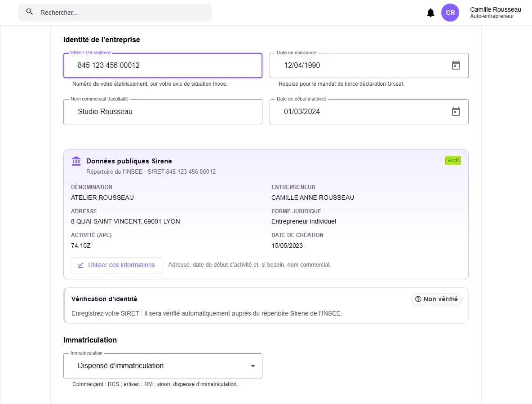This screenshot has height=404, width=532.
Task: Click the hint text beside Utiliser ces informations
Action: [249, 265]
